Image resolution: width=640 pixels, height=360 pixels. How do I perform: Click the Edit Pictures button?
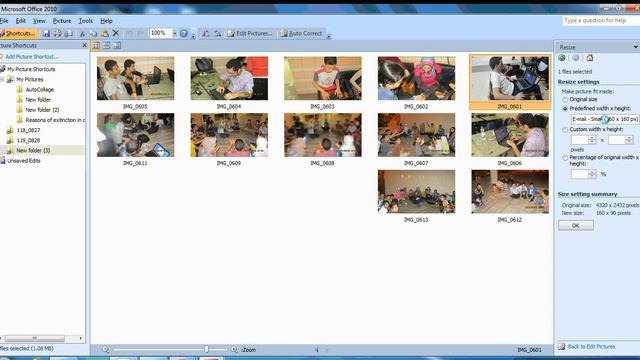pos(249,33)
